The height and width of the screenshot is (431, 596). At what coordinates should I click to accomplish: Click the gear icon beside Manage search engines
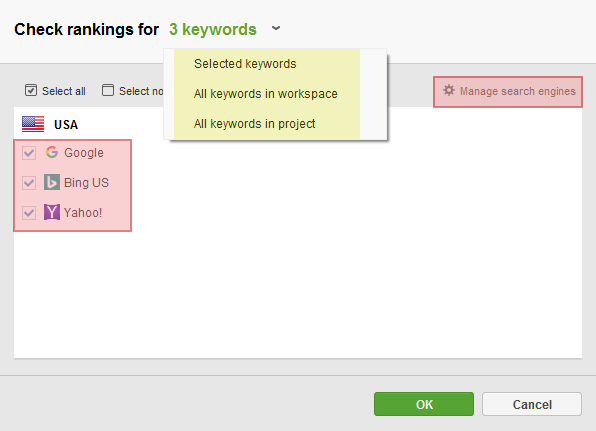[449, 90]
